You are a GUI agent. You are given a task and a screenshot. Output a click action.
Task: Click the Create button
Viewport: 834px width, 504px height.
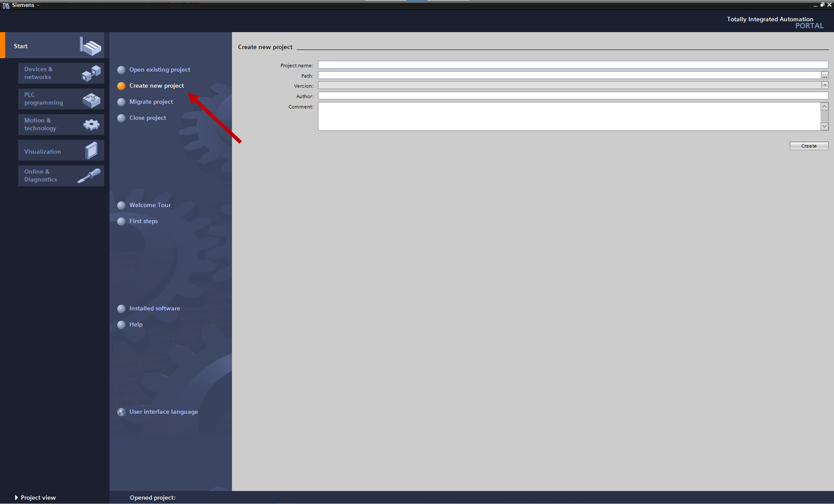point(809,146)
